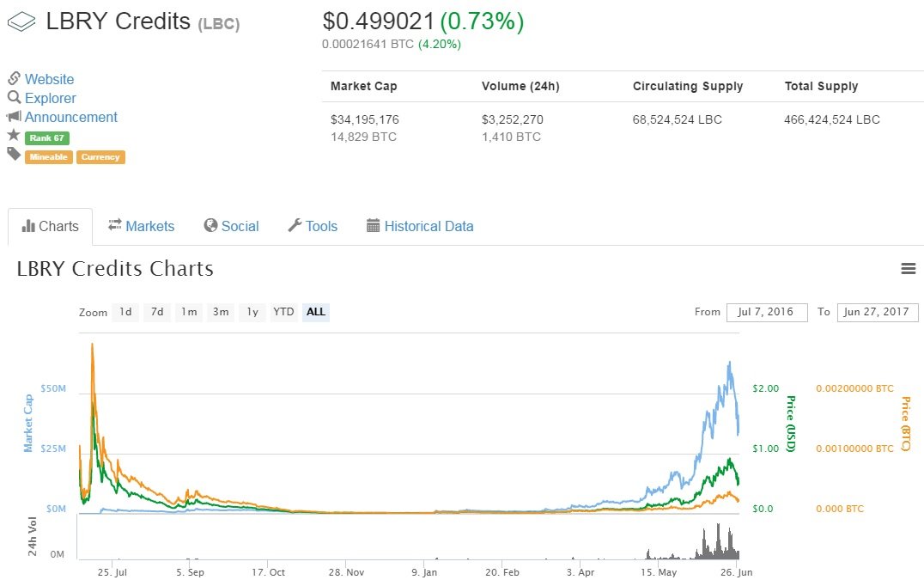Click the $1.00 price axis tick
This screenshot has height=586, width=924.
click(x=765, y=449)
